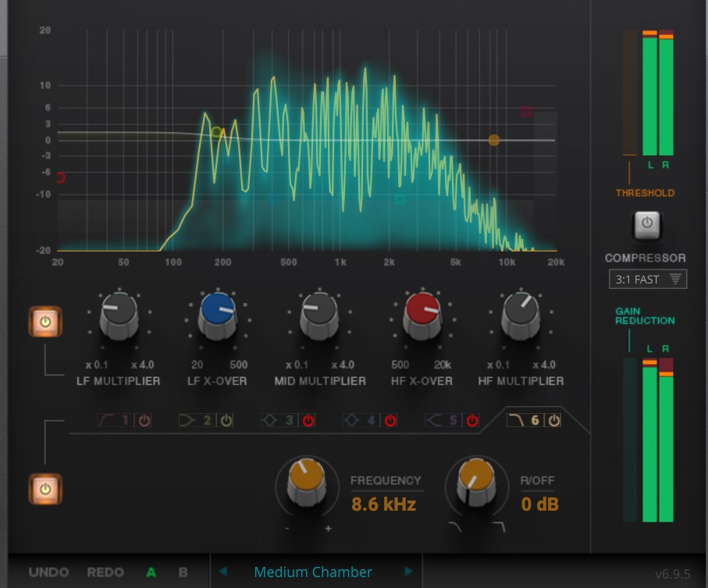Switch to the B preset slot

point(183,572)
